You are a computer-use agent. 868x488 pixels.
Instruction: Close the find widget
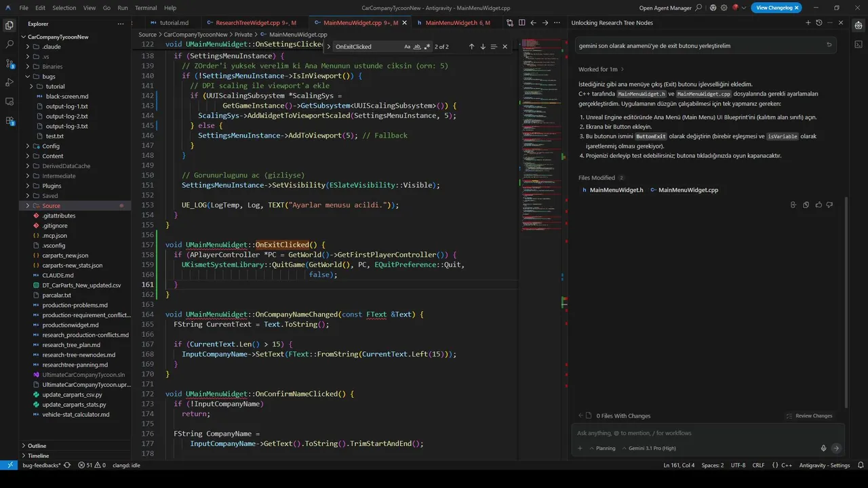pos(505,47)
